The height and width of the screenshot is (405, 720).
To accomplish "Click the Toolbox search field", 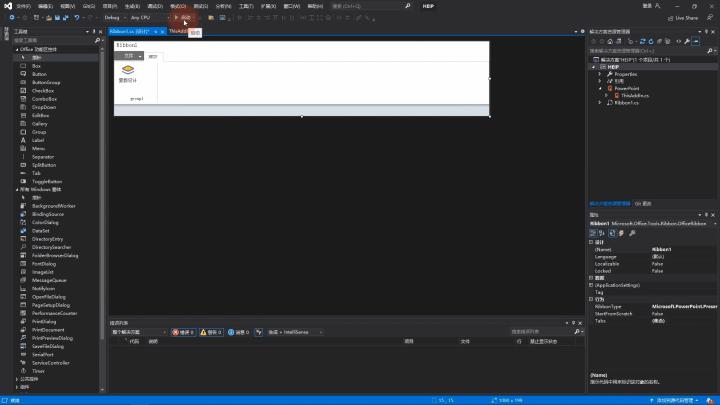I will [x=56, y=40].
